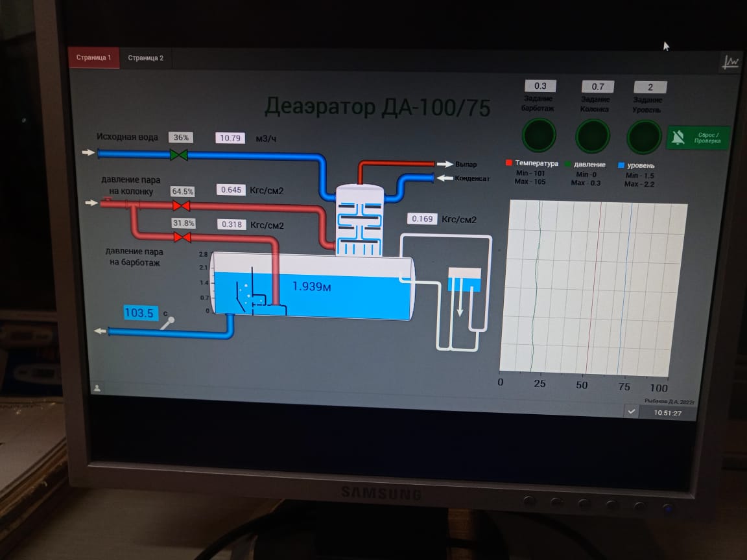This screenshot has width=747, height=560.
Task: Select the 10.79 м3/ч flow value
Action: [x=230, y=138]
